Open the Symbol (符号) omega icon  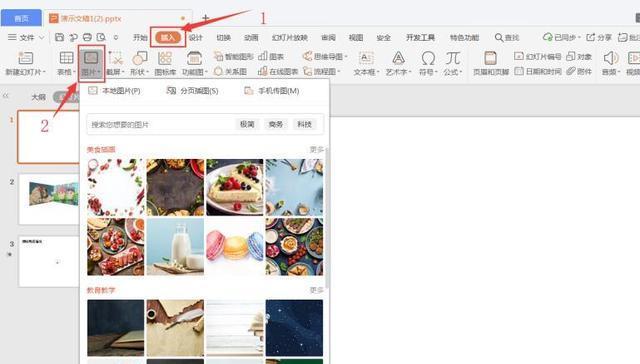tap(428, 58)
